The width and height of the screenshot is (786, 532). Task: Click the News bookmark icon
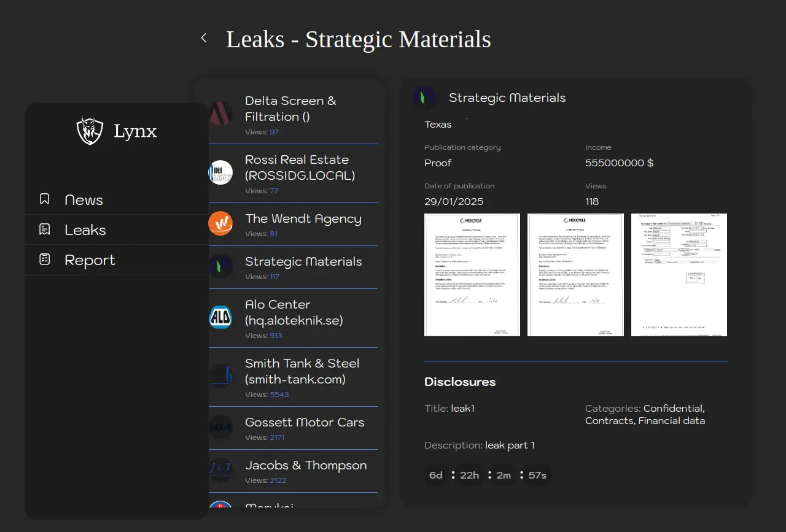click(44, 199)
